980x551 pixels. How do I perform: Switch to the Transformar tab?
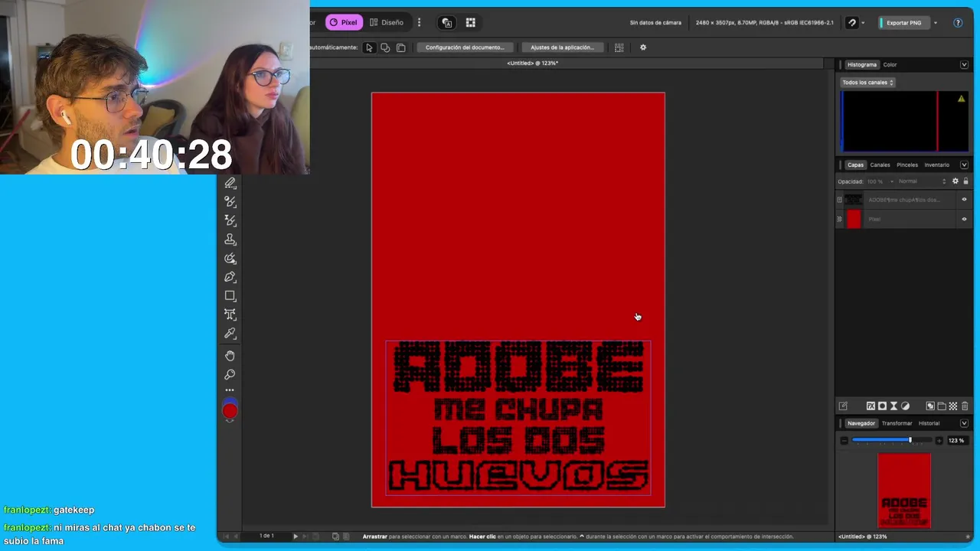(x=897, y=423)
